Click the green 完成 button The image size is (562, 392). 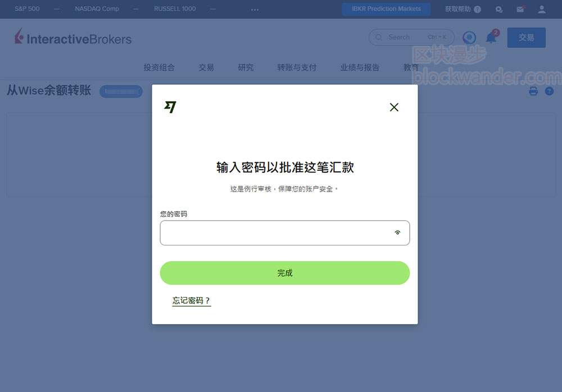tap(284, 273)
